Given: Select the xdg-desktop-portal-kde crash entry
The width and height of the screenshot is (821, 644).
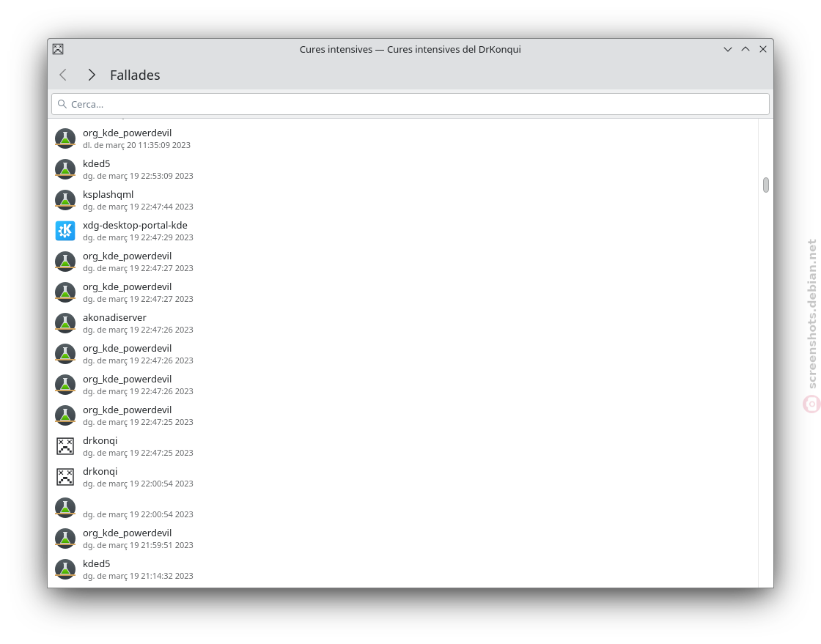Looking at the screenshot, I should pyautogui.click(x=403, y=231).
